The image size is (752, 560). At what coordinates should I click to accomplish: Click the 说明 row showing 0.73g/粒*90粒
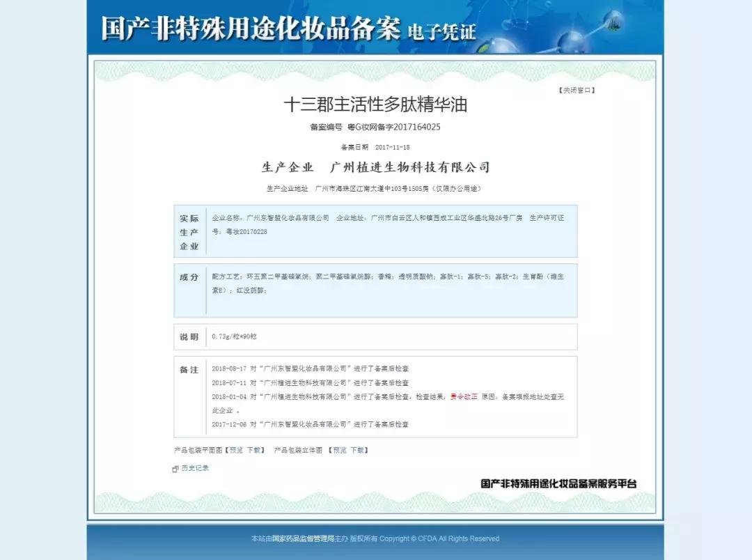(376, 336)
